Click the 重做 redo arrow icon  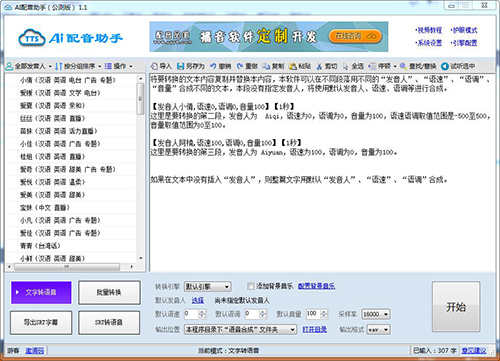(x=240, y=66)
